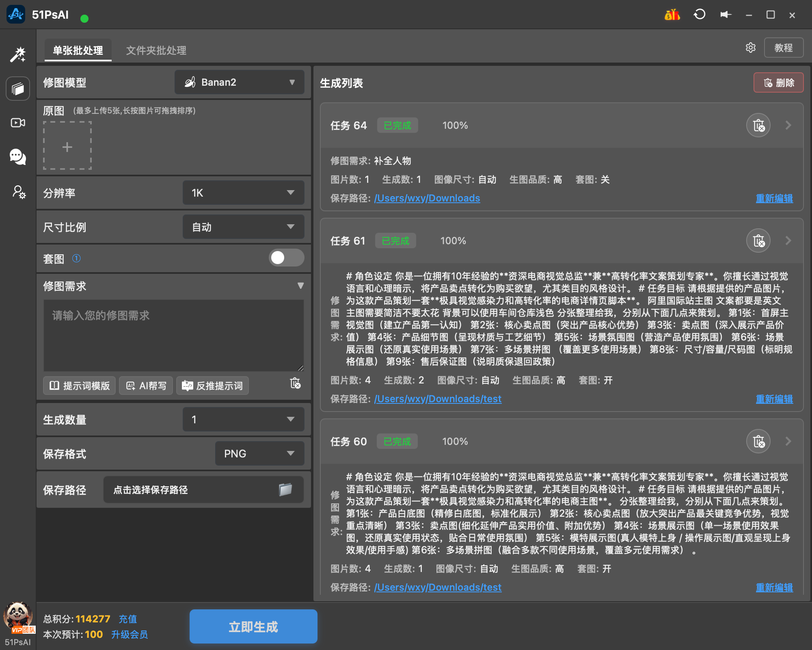Click the folder icon to choose save path
This screenshot has width=812, height=650.
[x=285, y=490]
